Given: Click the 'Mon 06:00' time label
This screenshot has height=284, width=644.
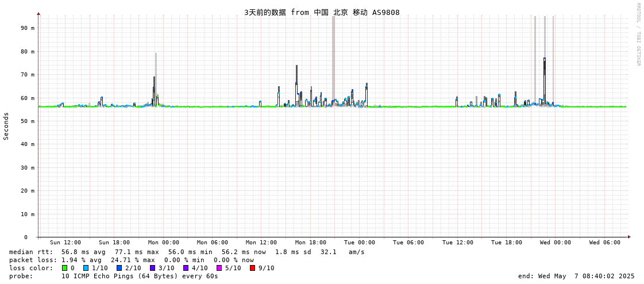Looking at the screenshot, I should point(213,243).
